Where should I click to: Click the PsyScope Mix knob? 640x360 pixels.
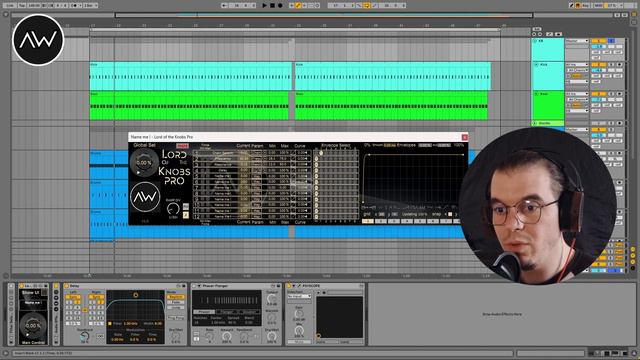click(x=299, y=331)
